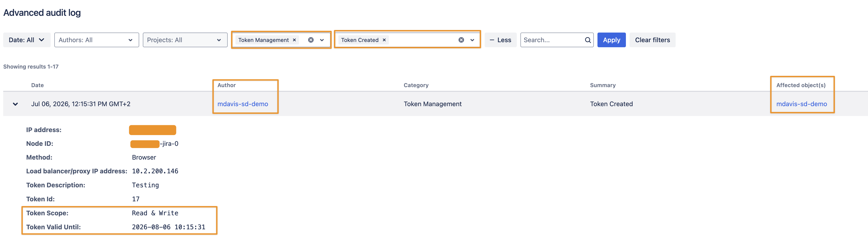
Task: Collapse the Jul 06, 2026 audit row
Action: pos(15,104)
